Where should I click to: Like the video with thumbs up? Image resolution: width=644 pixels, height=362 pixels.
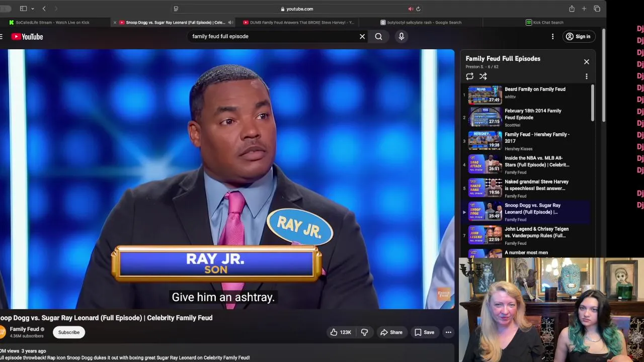[341, 332]
